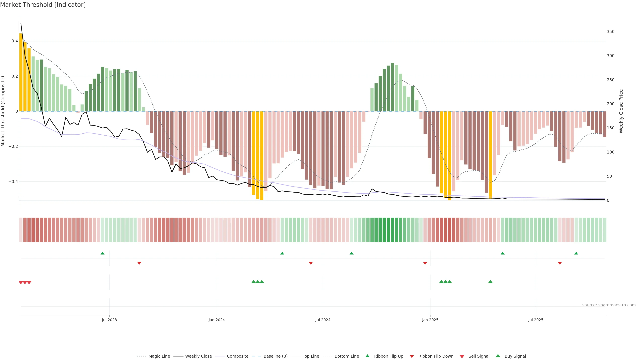Click the Weekly Close Price axis title
Image resolution: width=644 pixels, height=362 pixels.
(621, 111)
